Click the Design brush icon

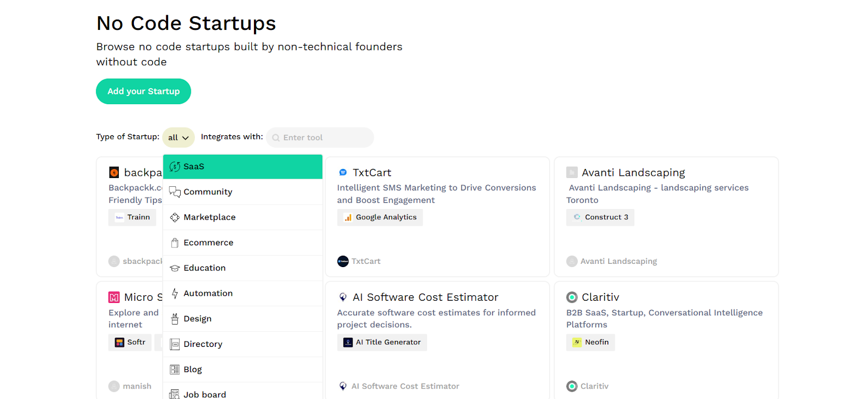coord(175,319)
